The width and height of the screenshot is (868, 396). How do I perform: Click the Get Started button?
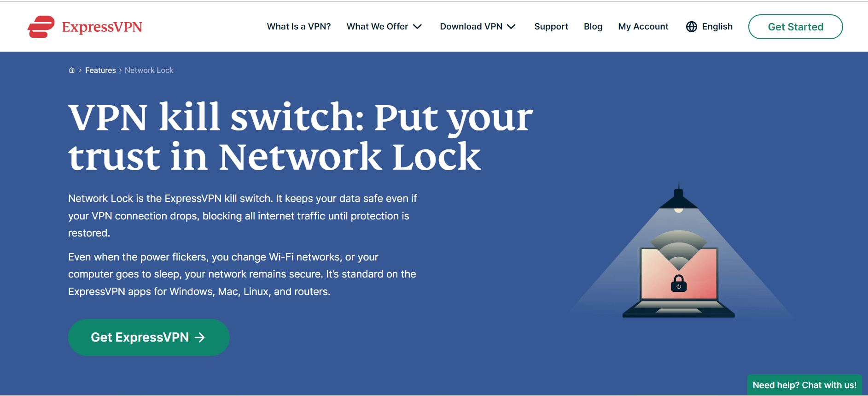point(795,26)
